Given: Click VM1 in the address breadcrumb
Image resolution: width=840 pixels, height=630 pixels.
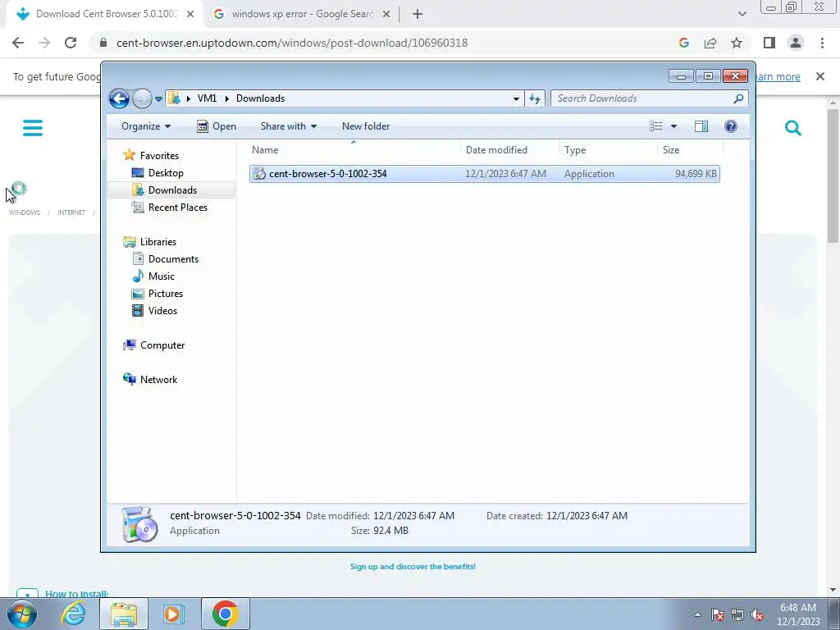Looking at the screenshot, I should click(x=207, y=98).
